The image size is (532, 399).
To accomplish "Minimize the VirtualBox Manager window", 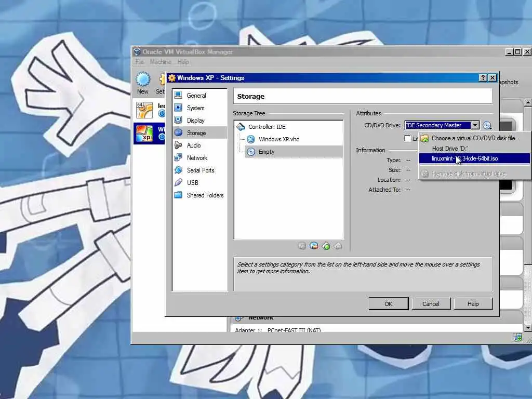I will coord(509,52).
